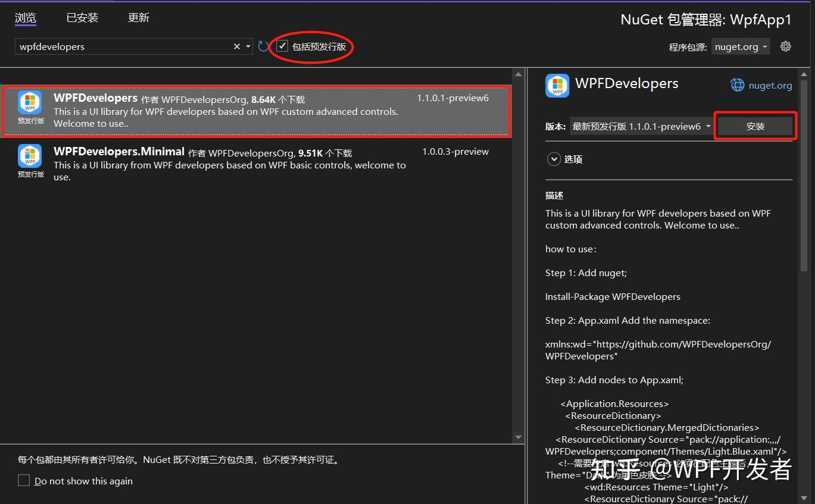The image size is (815, 504).
Task: Click the Install (安装) button
Action: (755, 126)
